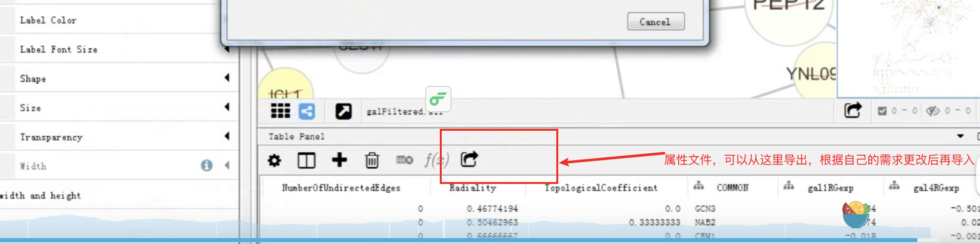Open the grid view icon on network toolbar
This screenshot has height=244, width=980.
(280, 111)
